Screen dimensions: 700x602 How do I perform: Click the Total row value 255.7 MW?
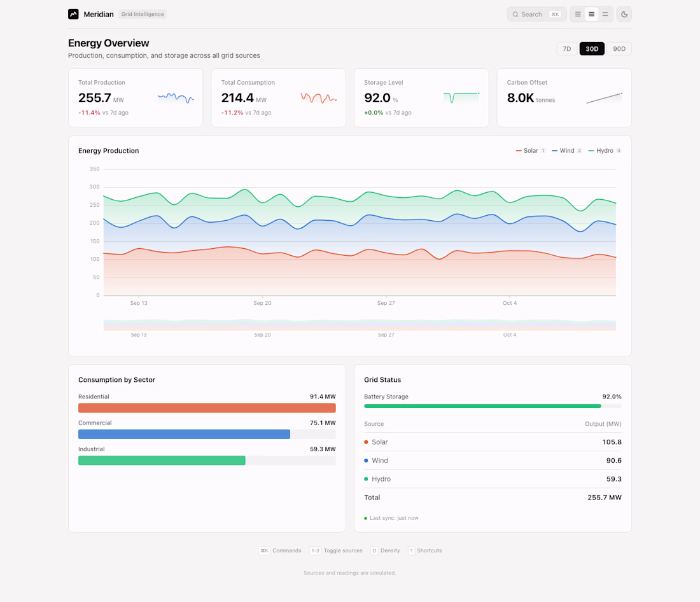(x=605, y=498)
